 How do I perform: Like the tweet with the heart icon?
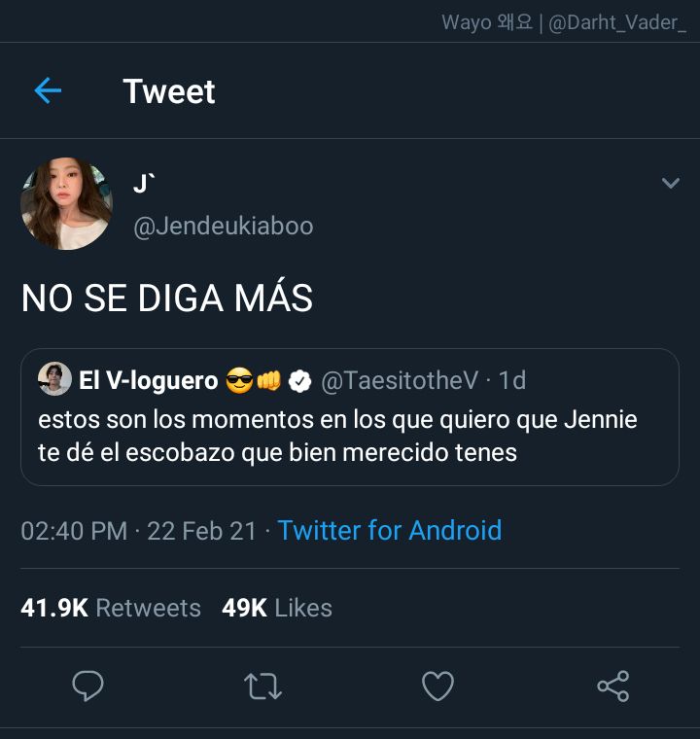coord(437,686)
